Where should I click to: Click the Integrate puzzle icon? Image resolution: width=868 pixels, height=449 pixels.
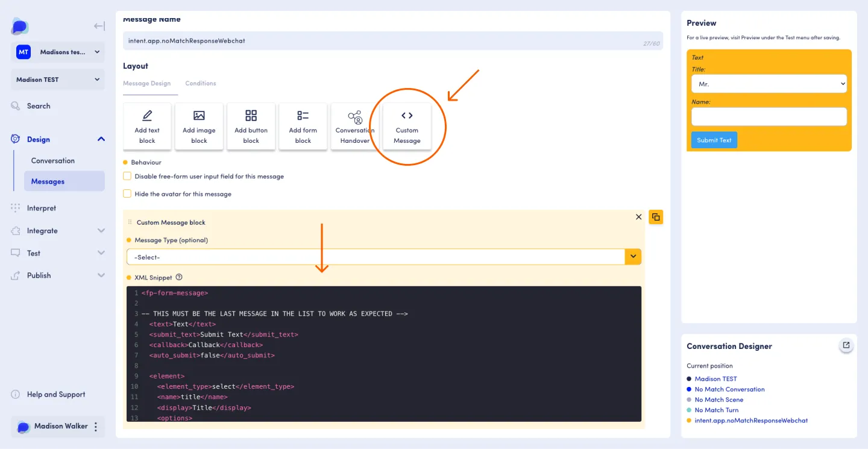[16, 231]
